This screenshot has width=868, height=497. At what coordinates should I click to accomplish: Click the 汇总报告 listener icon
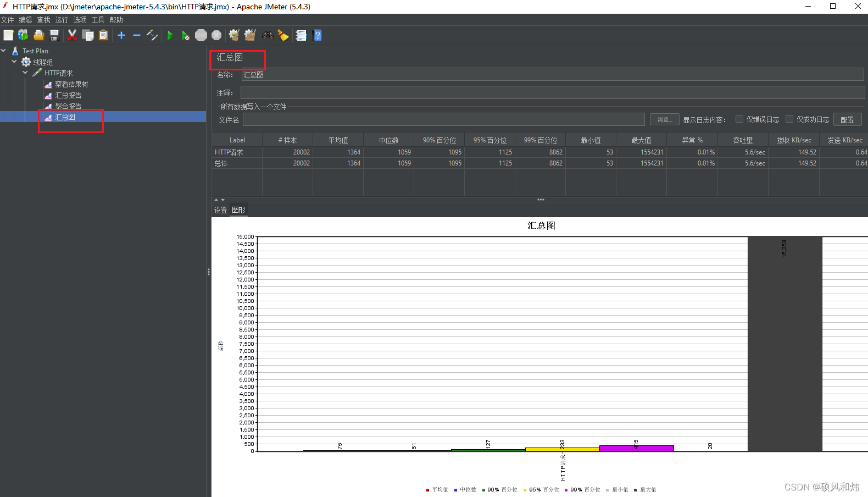[x=48, y=95]
